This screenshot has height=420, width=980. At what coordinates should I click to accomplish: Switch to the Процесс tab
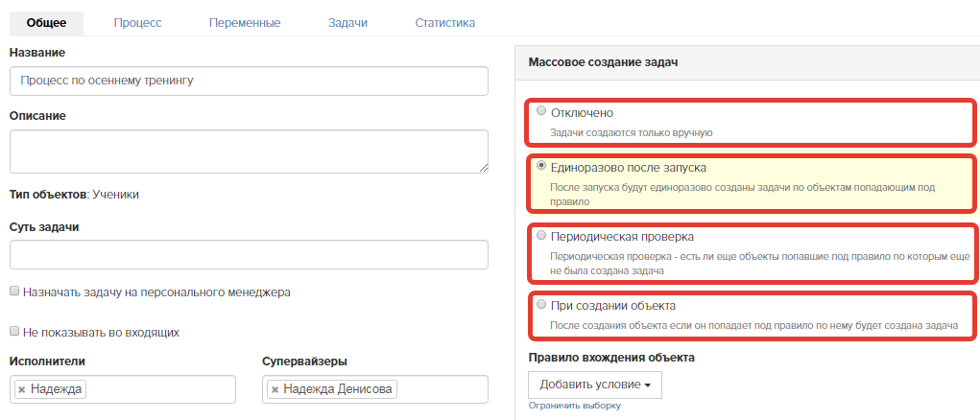(x=137, y=23)
